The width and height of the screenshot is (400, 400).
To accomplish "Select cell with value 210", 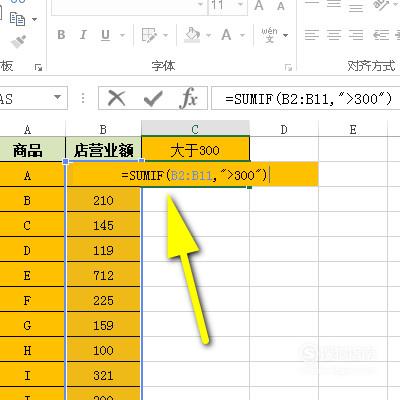I will (103, 200).
